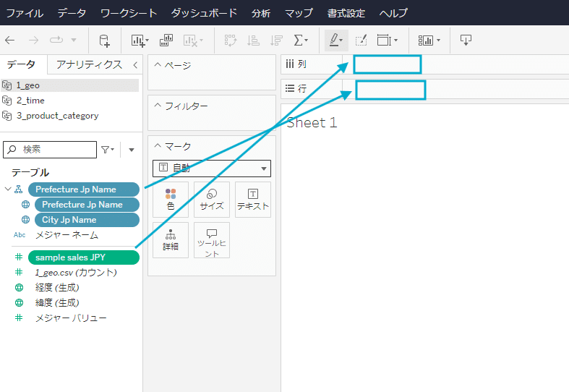Open the replay options dropdown arrow
The image size is (569, 392).
[x=74, y=40]
